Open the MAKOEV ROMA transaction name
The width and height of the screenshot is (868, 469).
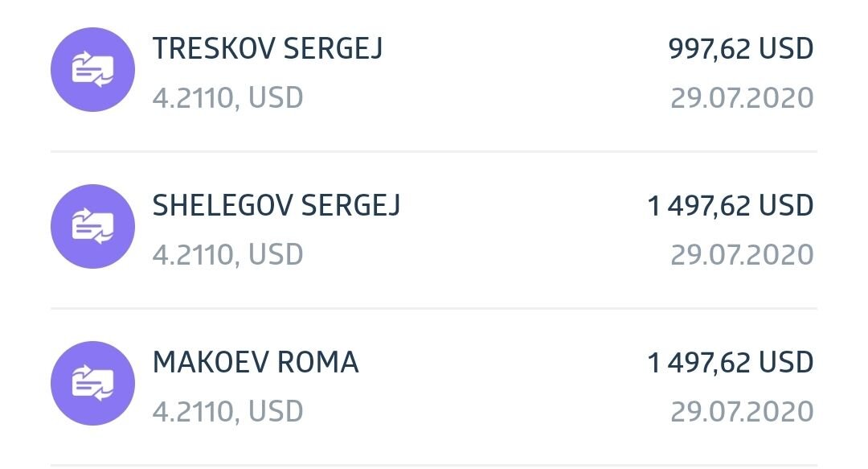coord(256,363)
